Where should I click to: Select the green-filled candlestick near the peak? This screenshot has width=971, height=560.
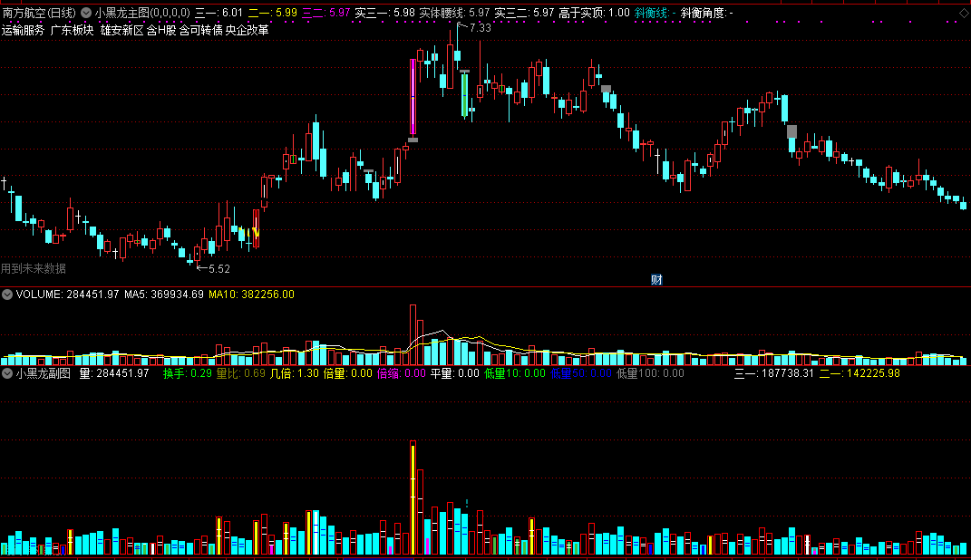coord(464,94)
